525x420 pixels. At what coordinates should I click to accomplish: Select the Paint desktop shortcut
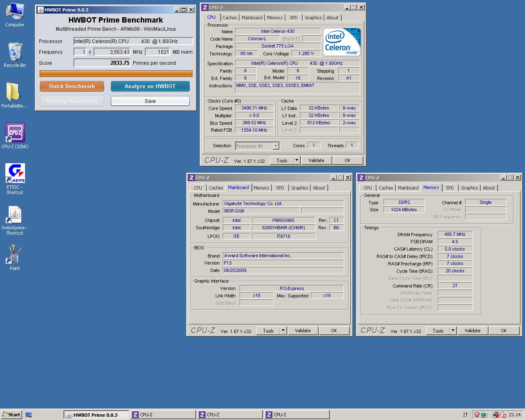click(15, 258)
